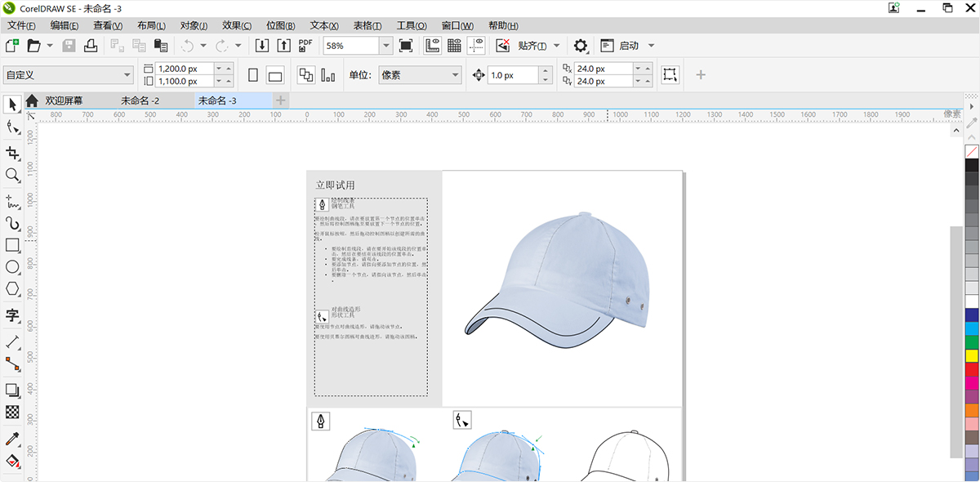This screenshot has width=980, height=482.
Task: Toggle the document grid display
Action: click(x=453, y=46)
